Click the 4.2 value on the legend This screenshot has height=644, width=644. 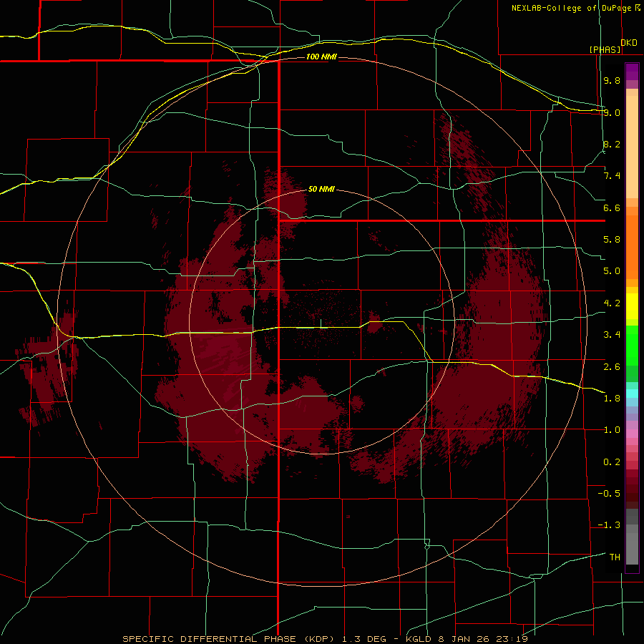click(612, 303)
